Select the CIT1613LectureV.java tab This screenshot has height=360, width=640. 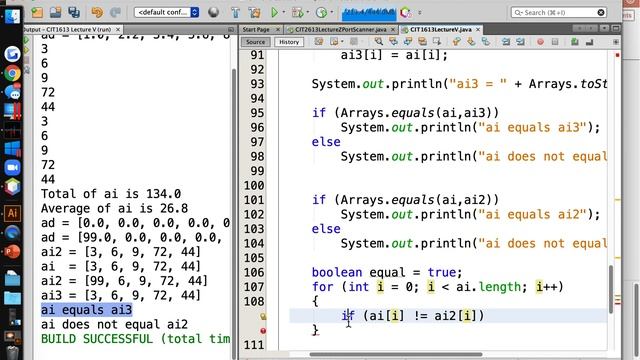(x=440, y=29)
